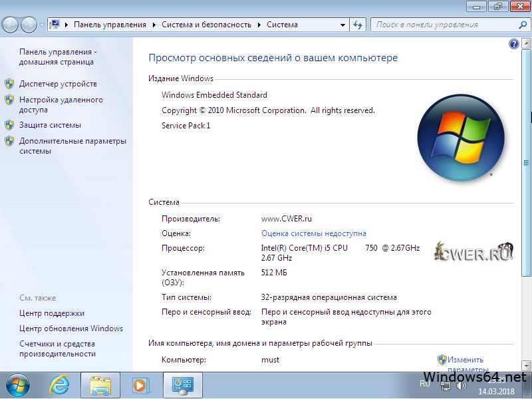The height and width of the screenshot is (399, 532).
Task: Click the 14.03.2018 date in tray
Action: (496, 392)
